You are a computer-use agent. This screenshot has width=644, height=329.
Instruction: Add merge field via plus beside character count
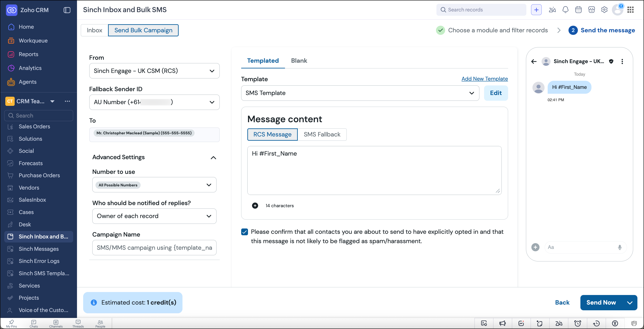tap(255, 206)
